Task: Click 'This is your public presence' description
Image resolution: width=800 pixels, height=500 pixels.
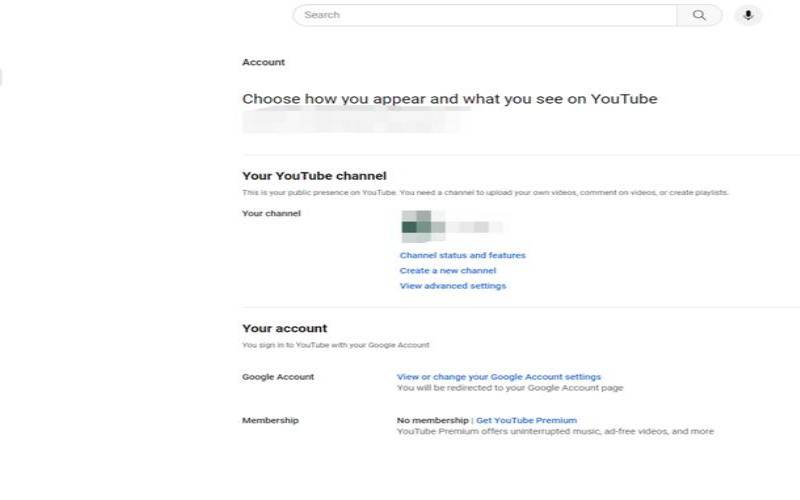Action: click(485, 192)
